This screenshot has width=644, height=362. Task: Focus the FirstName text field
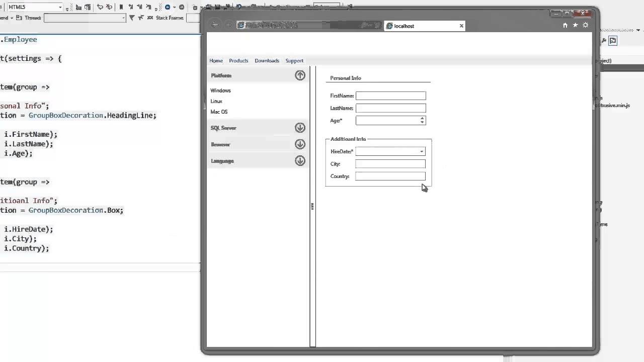[390, 96]
